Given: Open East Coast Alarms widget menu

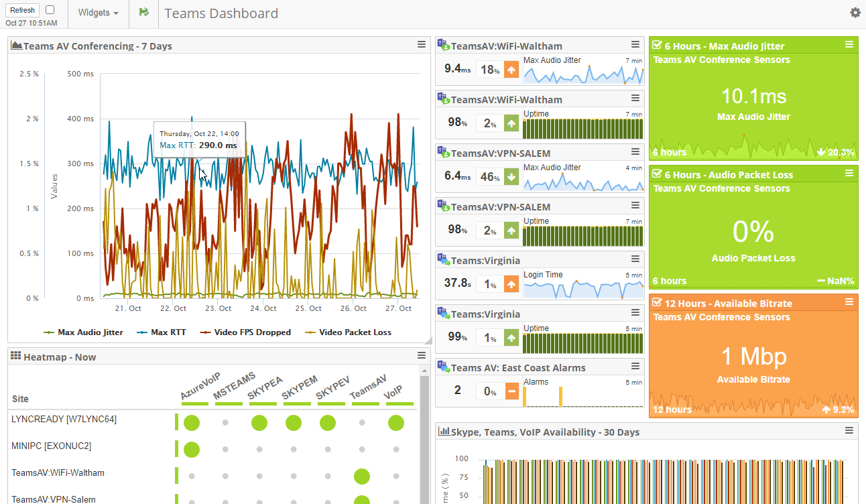Looking at the screenshot, I should click(635, 367).
